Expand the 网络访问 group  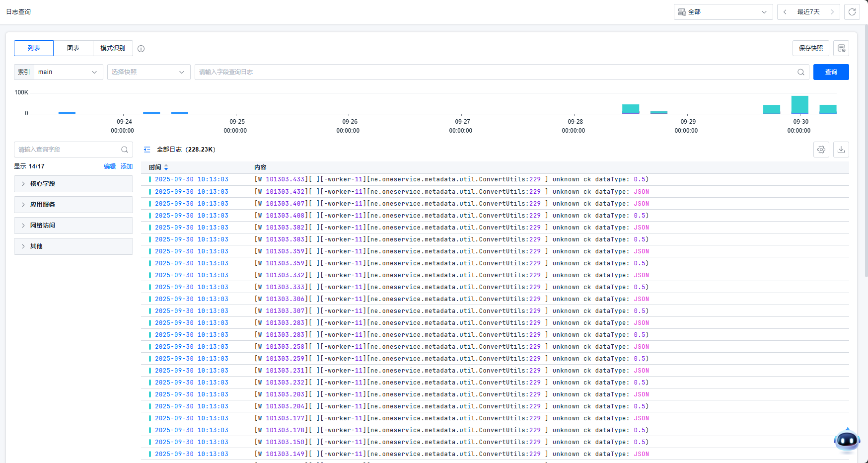[x=73, y=226]
